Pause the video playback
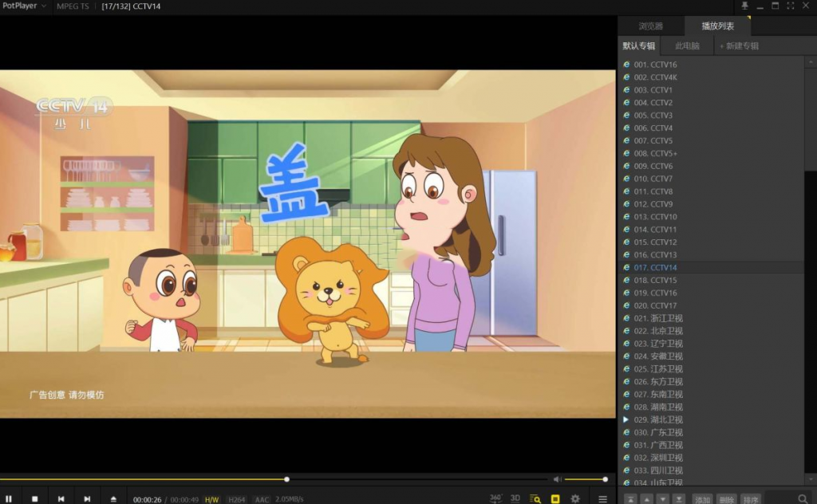This screenshot has height=504, width=817. point(9,498)
